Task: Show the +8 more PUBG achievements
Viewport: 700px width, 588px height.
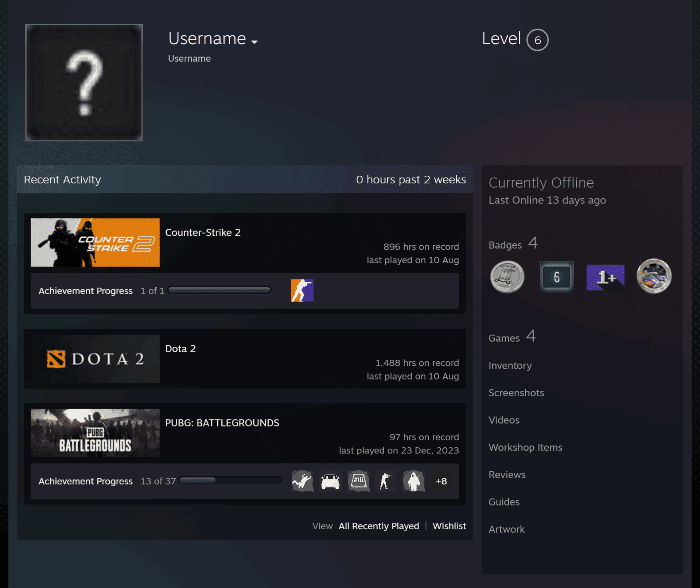Action: (442, 481)
